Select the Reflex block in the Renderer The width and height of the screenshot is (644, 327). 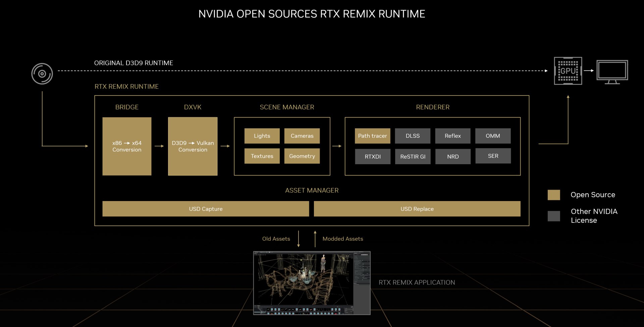tap(453, 136)
